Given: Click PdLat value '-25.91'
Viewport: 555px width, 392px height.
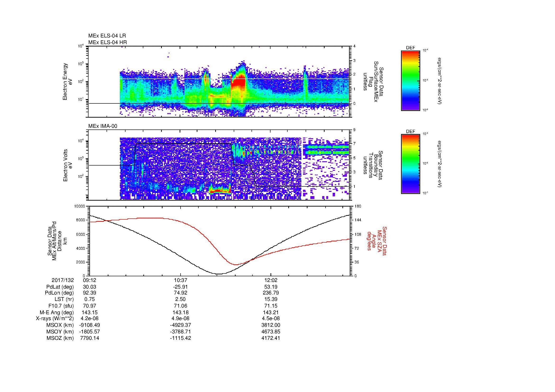Looking at the screenshot, I should 180,287.
